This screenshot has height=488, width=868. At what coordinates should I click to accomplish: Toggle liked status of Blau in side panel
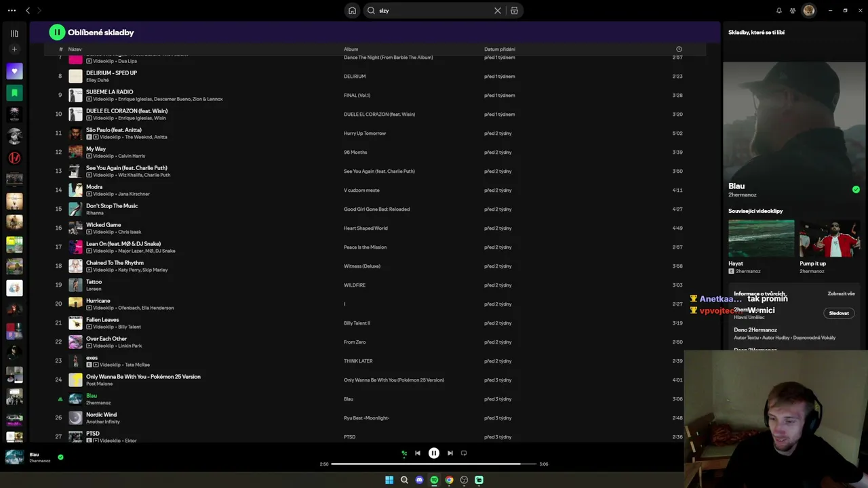coord(856,190)
